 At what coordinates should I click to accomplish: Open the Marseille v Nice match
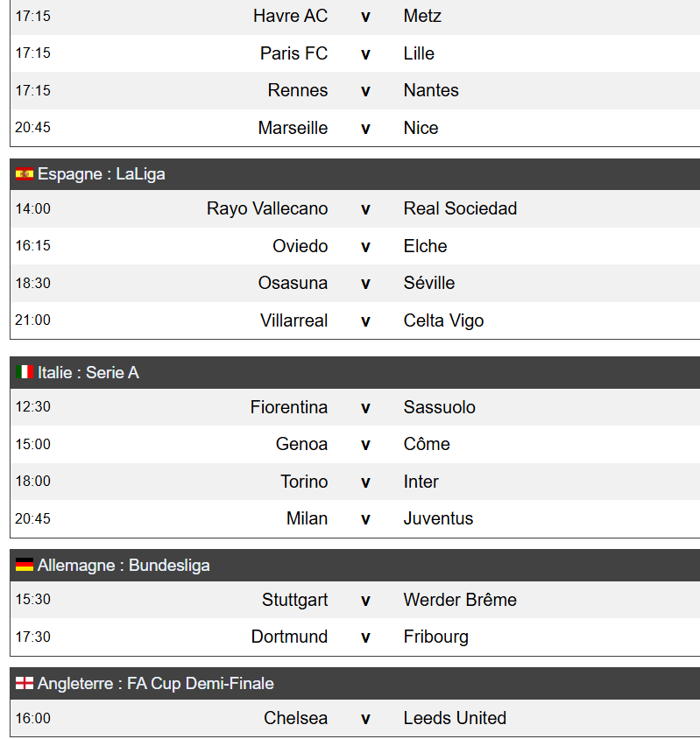pyautogui.click(x=365, y=128)
